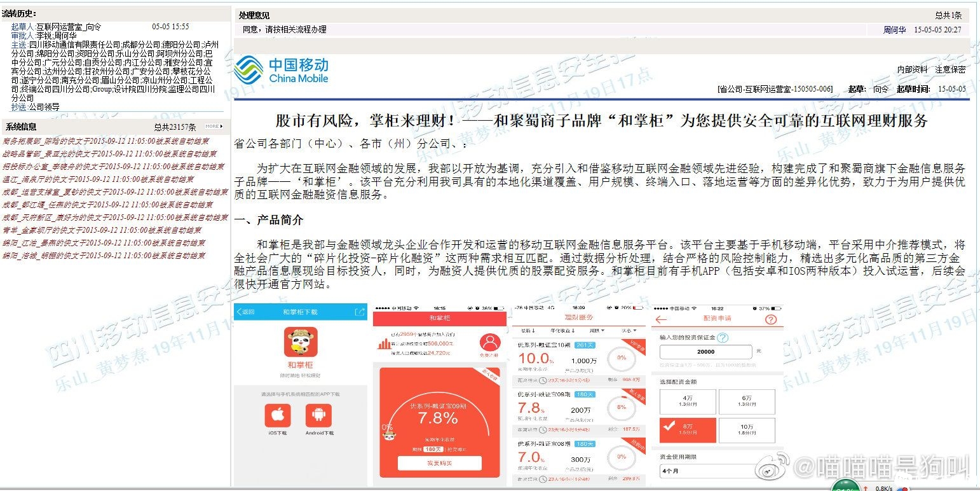Select the 6万 配资金额 option
This screenshot has height=491, width=980.
pyautogui.click(x=747, y=402)
